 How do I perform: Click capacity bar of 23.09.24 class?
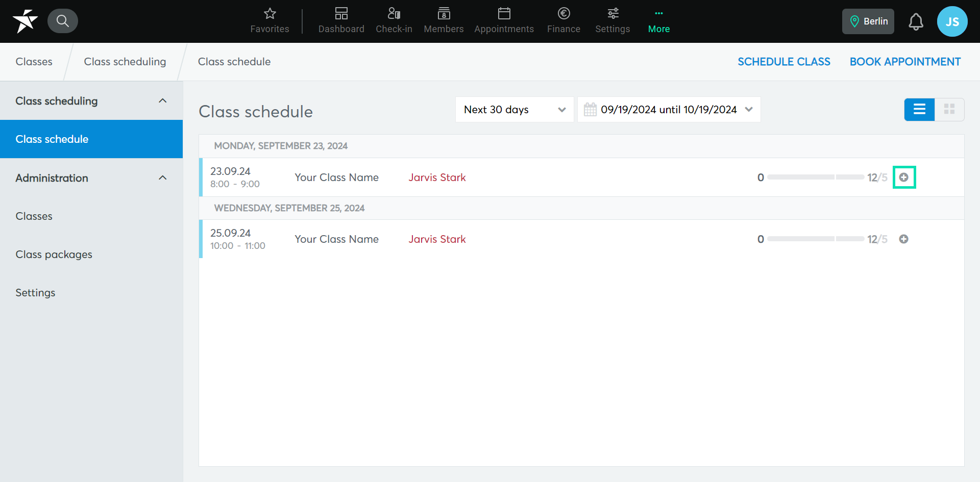[x=815, y=177]
